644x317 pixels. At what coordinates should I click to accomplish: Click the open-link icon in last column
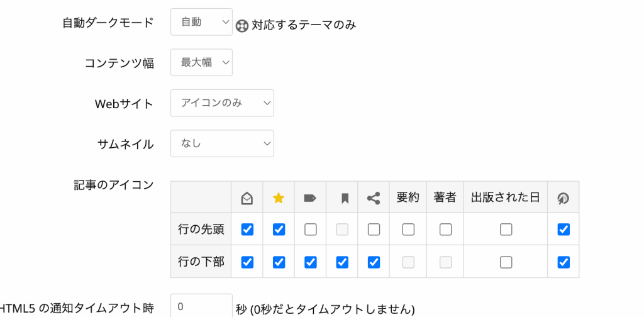[563, 198]
